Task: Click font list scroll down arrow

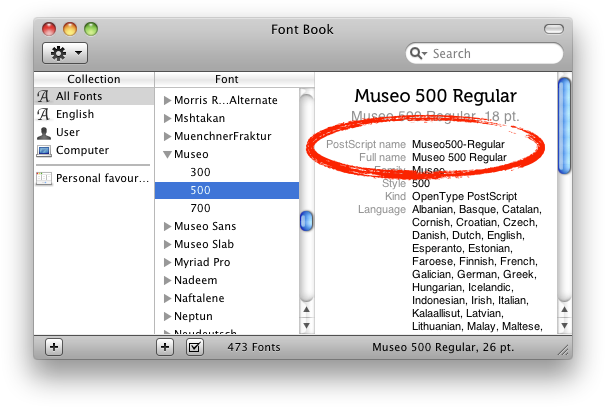Action: [x=306, y=326]
